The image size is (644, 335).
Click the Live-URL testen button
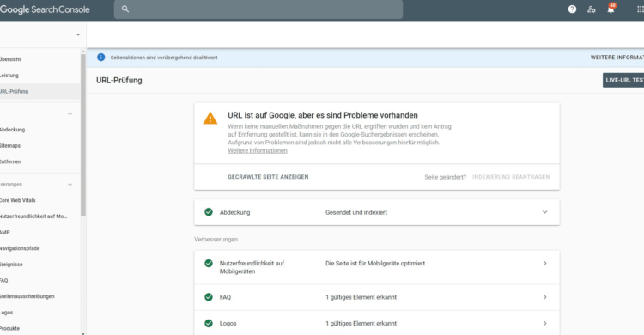(623, 80)
